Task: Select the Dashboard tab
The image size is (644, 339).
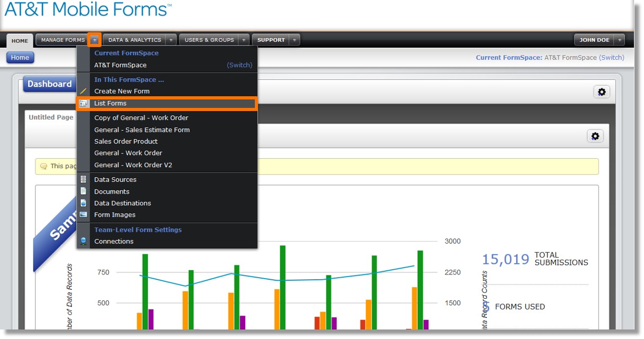Action: click(50, 84)
